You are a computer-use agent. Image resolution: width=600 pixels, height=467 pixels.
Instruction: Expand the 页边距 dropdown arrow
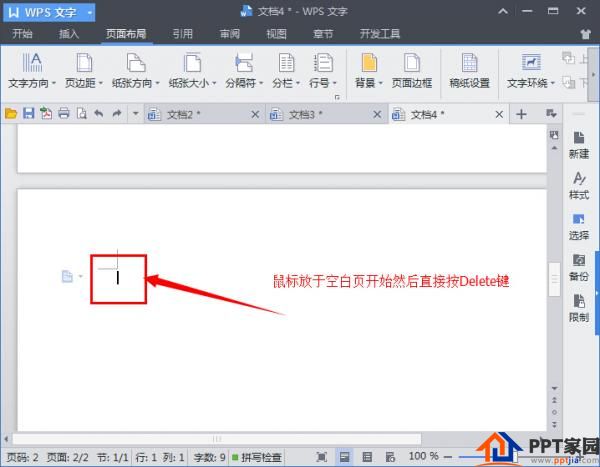[101, 83]
